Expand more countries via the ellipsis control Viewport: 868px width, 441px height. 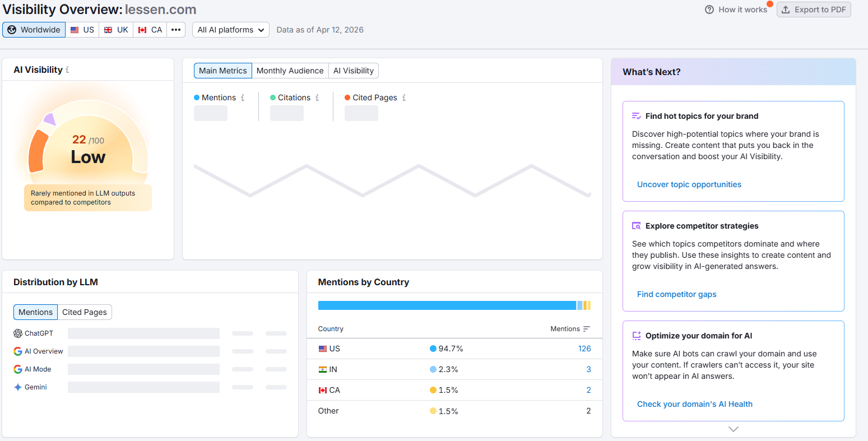point(176,29)
